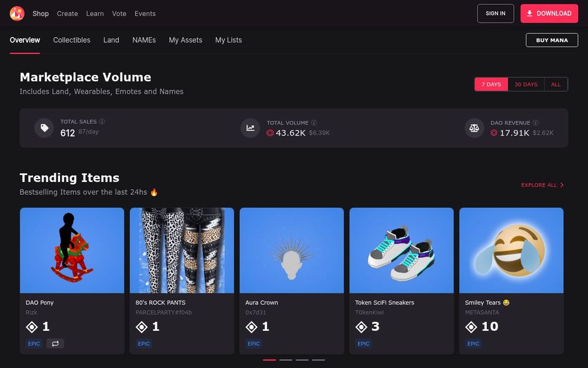Click the Explore All chevron arrow
The width and height of the screenshot is (588, 368).
562,185
